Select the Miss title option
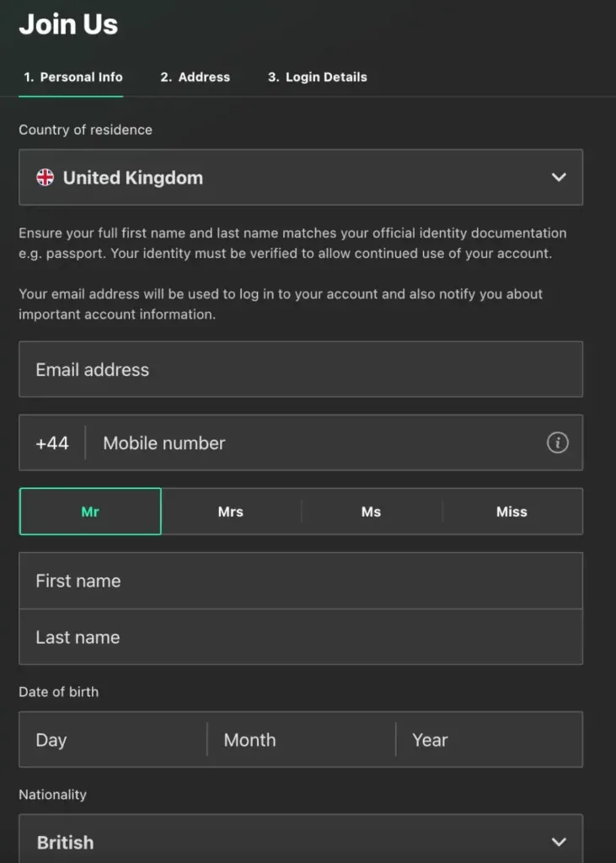The image size is (616, 863). pyautogui.click(x=512, y=512)
